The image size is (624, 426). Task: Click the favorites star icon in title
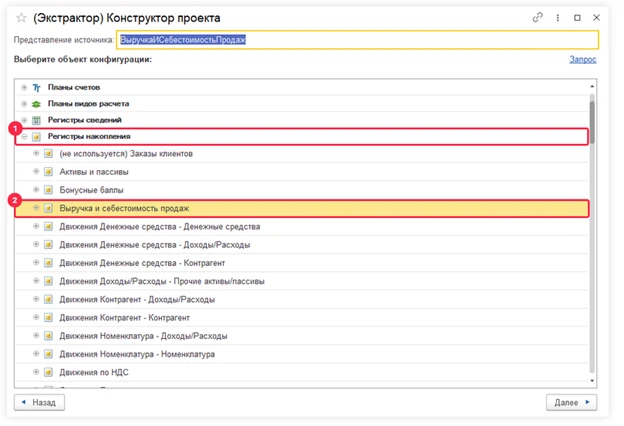pos(20,17)
